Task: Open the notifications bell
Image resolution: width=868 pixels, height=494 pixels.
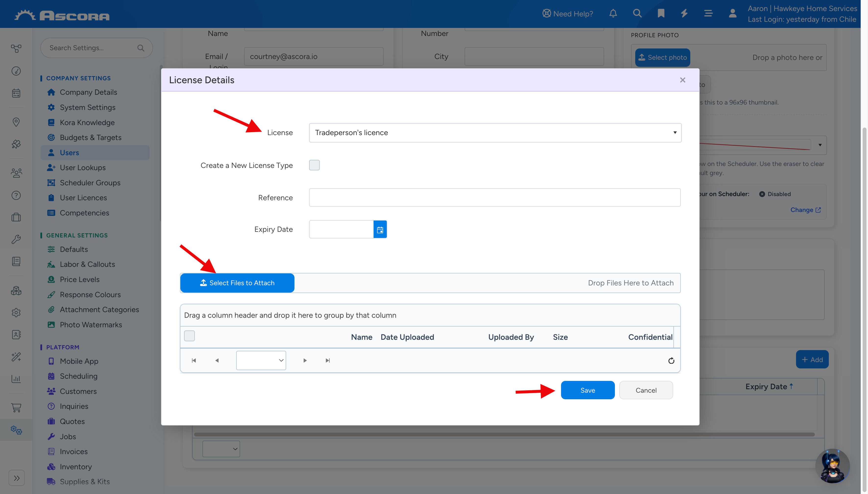Action: 613,13
